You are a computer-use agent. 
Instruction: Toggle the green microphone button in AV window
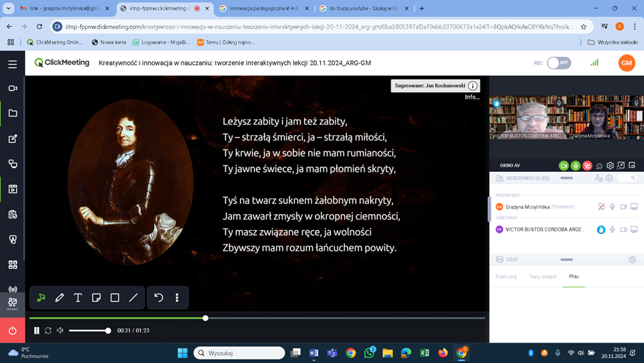[575, 166]
